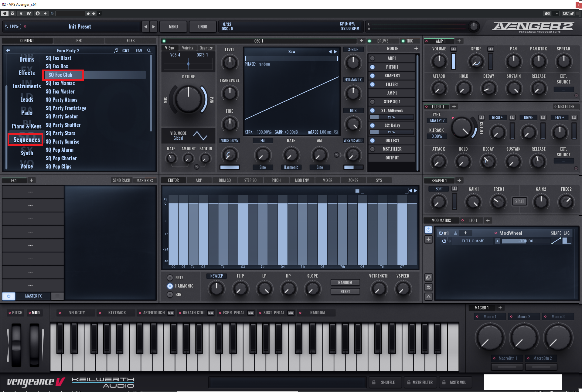The height and width of the screenshot is (392, 582).
Task: Toggle the mod matrix blue power button
Action: (428, 230)
